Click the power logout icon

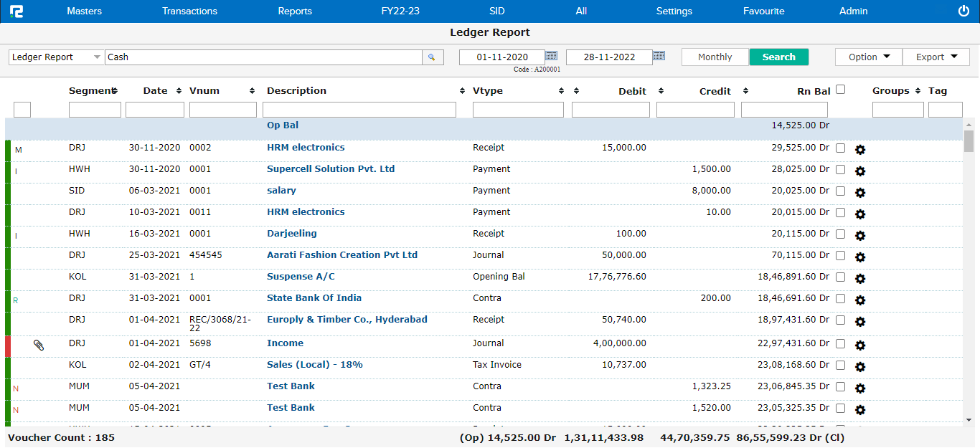point(963,11)
